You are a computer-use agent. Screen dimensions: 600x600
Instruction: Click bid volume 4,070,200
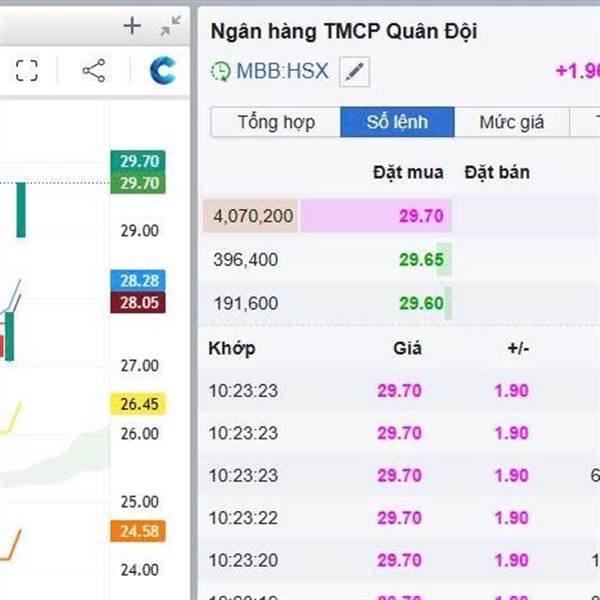tap(253, 216)
